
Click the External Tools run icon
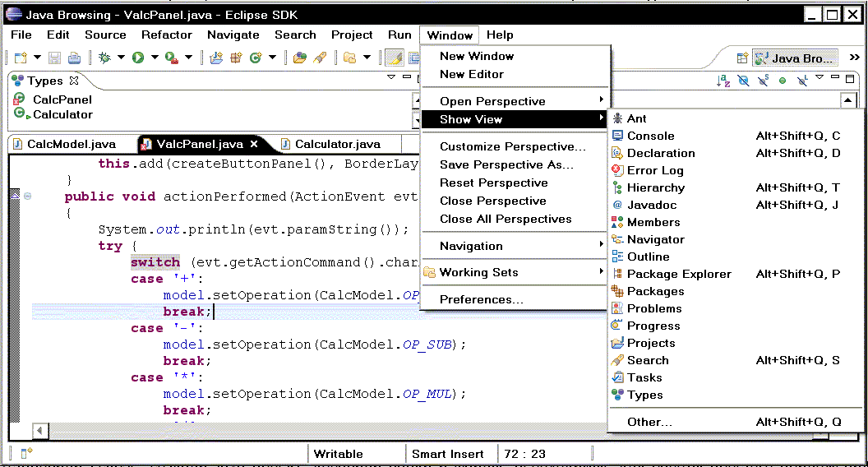point(172,58)
